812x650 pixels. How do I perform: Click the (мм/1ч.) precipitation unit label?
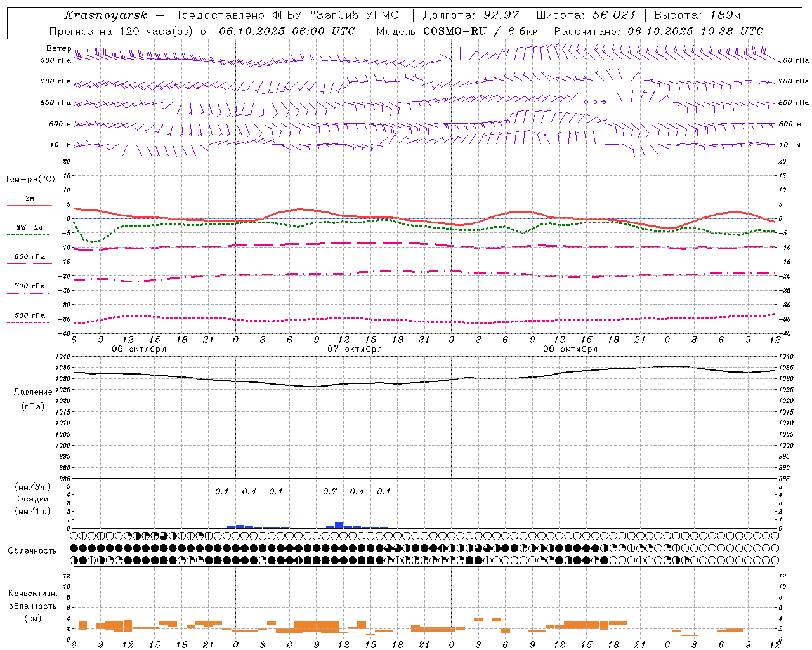[33, 511]
